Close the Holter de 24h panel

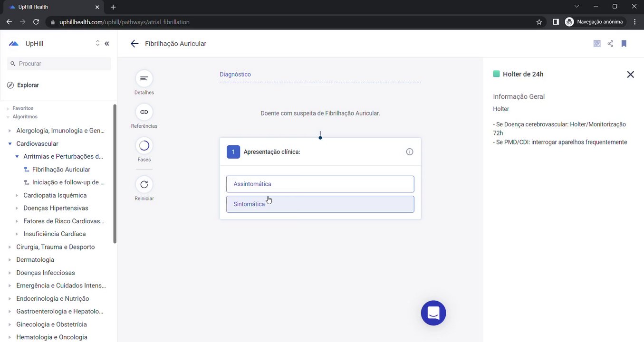[630, 74]
